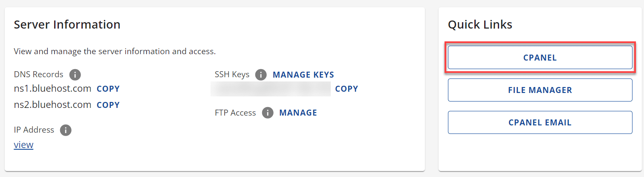Copy the blurred SSH key value
Screen dimensions: 644x177
pos(347,89)
